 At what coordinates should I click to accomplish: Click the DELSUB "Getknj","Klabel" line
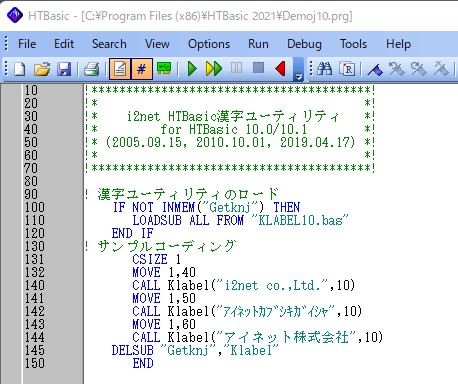click(x=195, y=350)
